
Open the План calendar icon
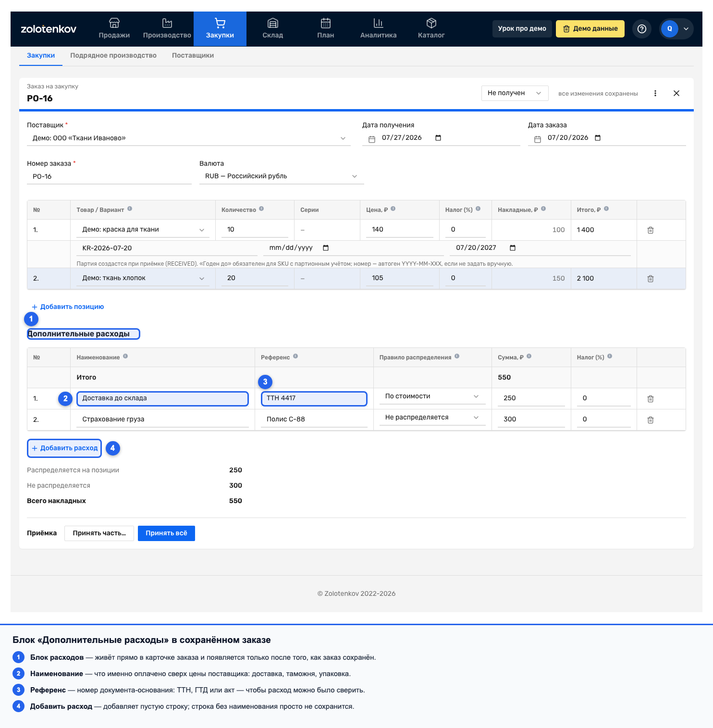326,23
